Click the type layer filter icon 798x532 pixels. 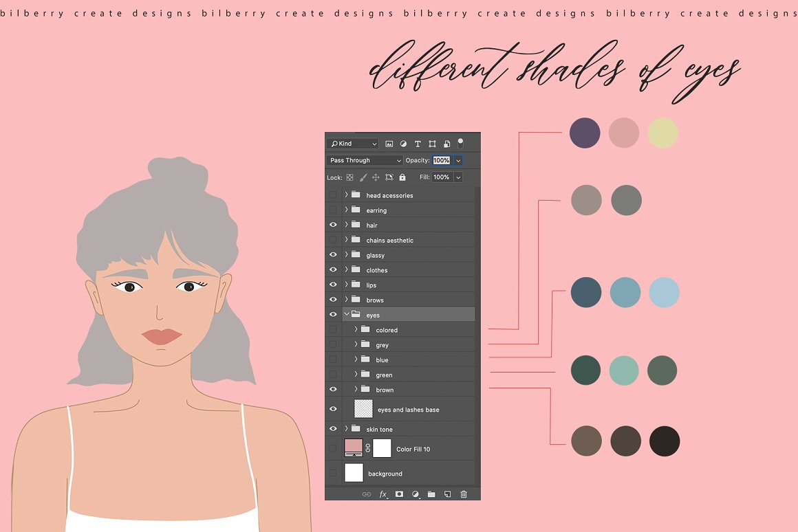[x=418, y=144]
